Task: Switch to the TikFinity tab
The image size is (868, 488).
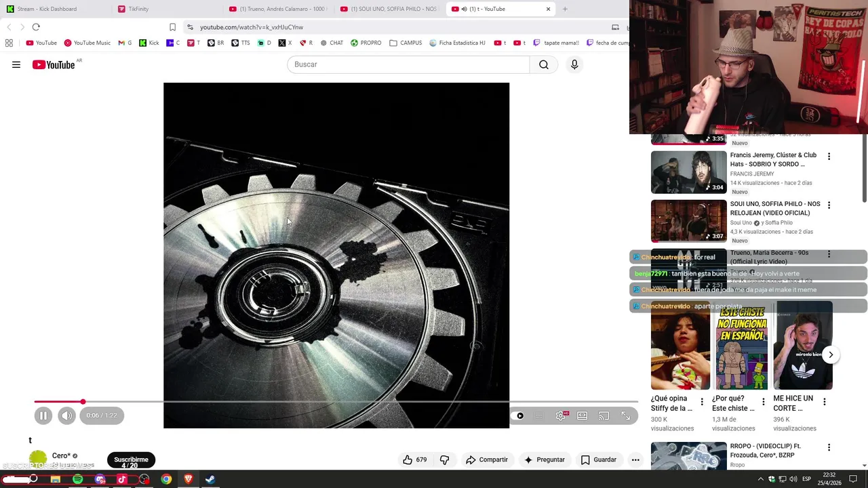Action: 167,9
